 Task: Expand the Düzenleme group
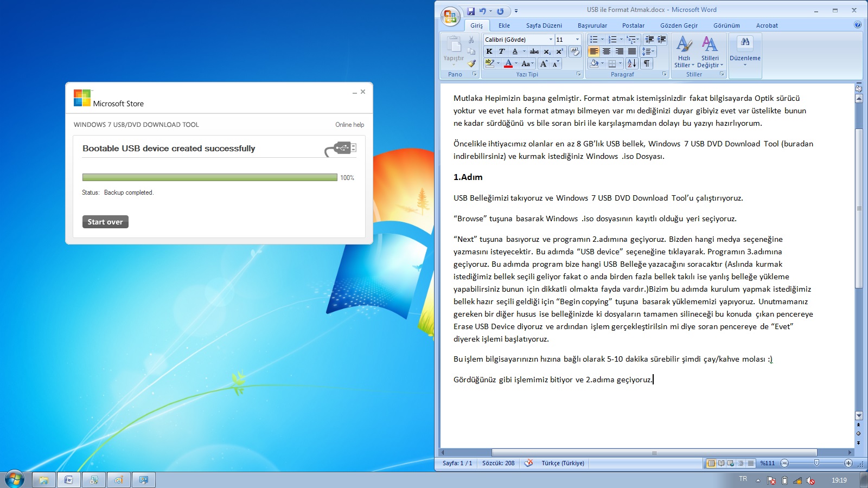pyautogui.click(x=745, y=52)
